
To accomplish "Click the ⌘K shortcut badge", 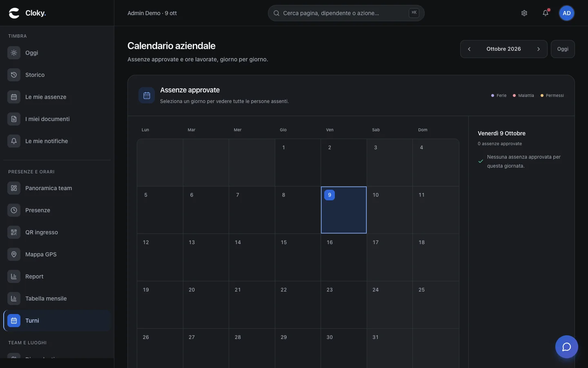I will 414,13.
